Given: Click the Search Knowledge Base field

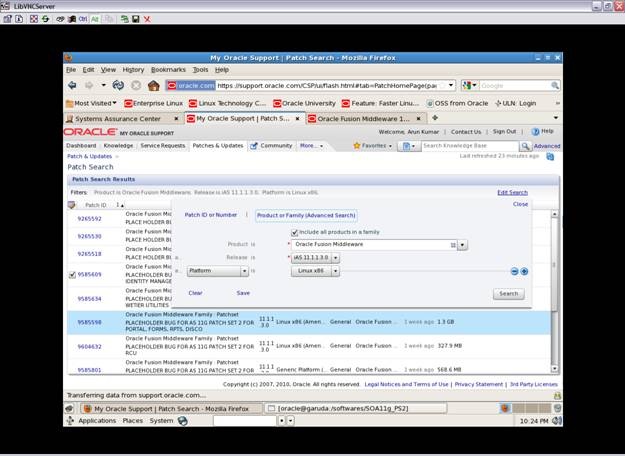Looking at the screenshot, I should [x=470, y=146].
